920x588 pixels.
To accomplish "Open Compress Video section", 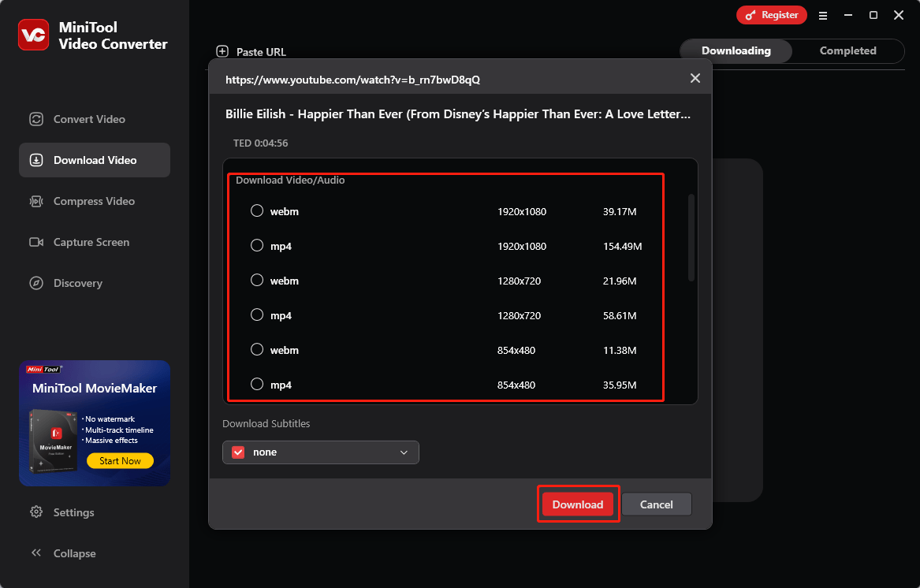I will click(x=95, y=201).
